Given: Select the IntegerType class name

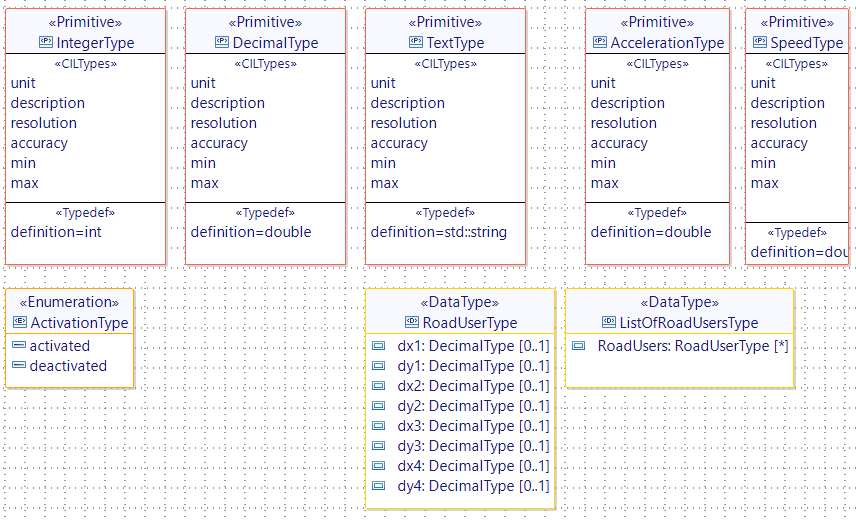Looking at the screenshot, I should tap(96, 43).
